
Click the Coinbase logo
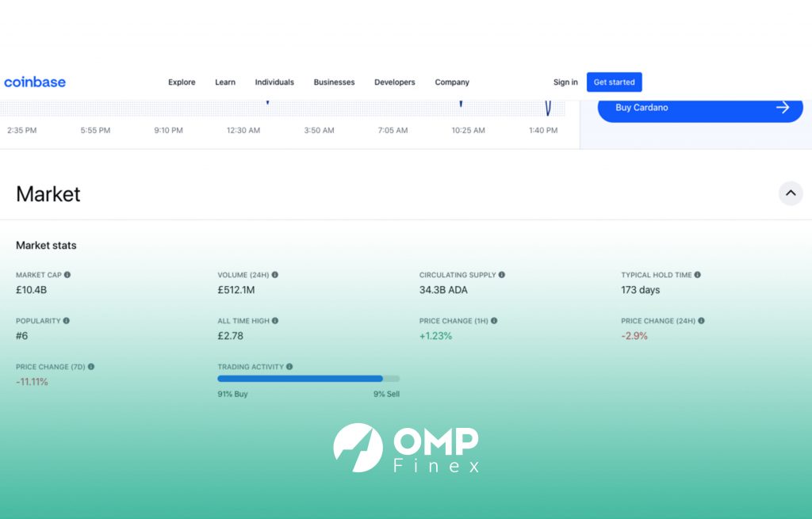coord(35,82)
